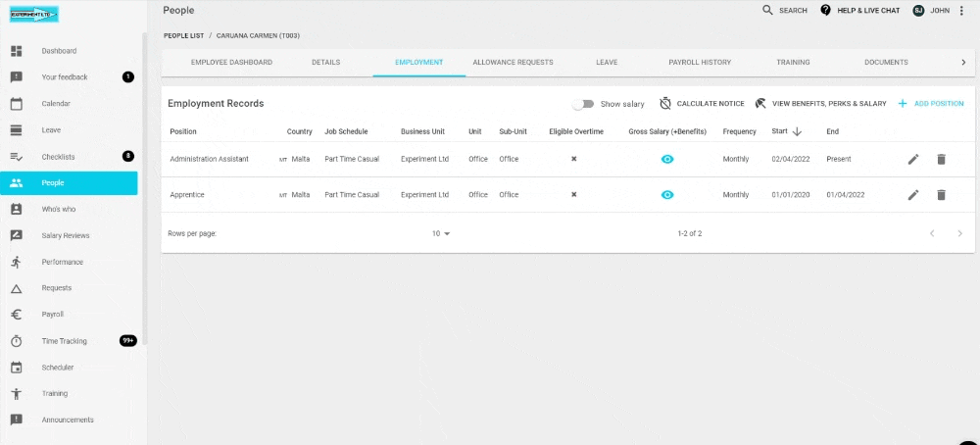Open the Salary Reviews icon

coord(17,235)
